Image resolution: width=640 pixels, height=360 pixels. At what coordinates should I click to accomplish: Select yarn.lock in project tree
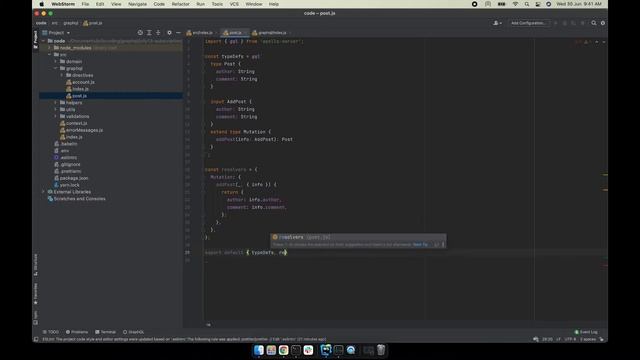(x=69, y=185)
